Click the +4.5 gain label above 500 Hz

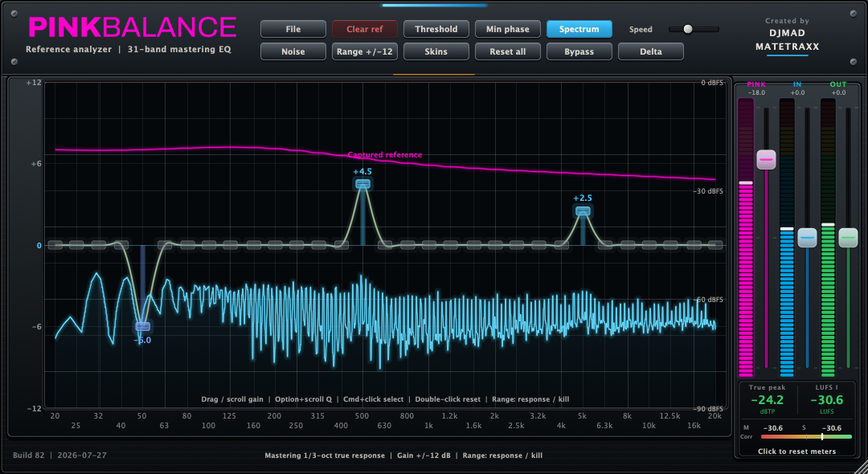[x=362, y=171]
